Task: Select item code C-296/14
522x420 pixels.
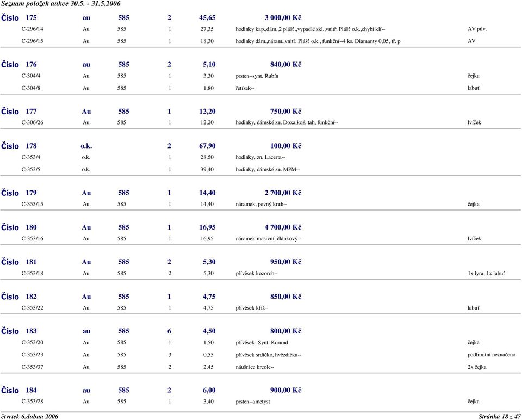Action: [33, 29]
